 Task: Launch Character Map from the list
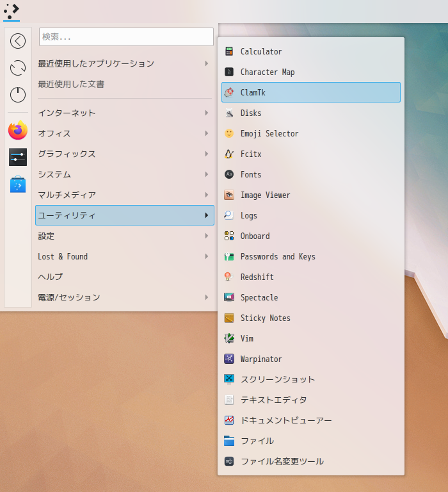(311, 72)
